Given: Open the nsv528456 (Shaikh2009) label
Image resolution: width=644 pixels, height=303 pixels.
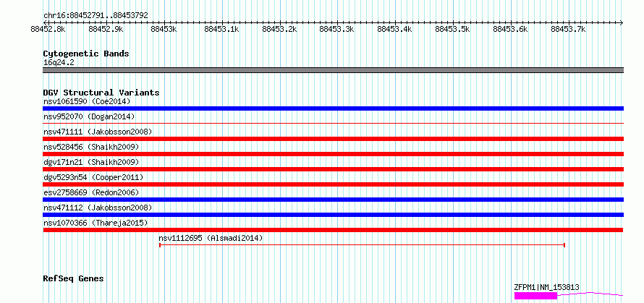Looking at the screenshot, I should [91, 147].
